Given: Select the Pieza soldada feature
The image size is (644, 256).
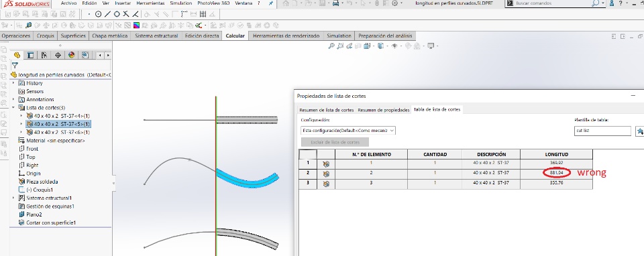Looking at the screenshot, I should (38, 182).
